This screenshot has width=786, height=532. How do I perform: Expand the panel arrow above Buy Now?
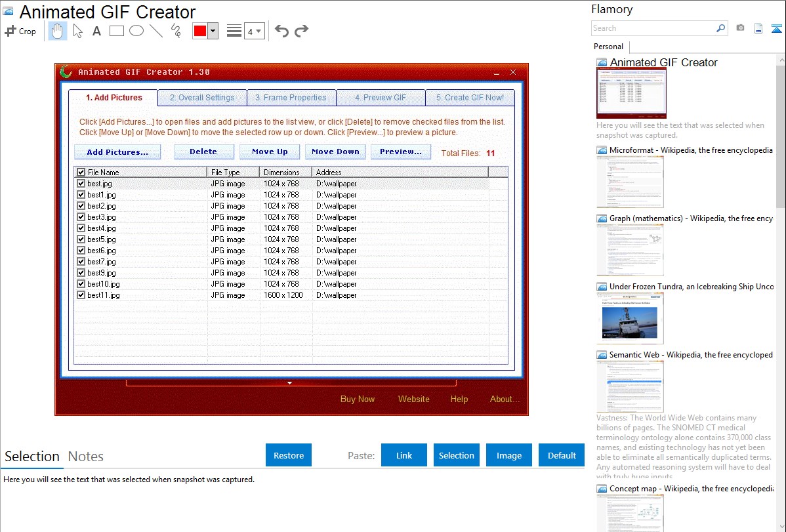point(289,383)
